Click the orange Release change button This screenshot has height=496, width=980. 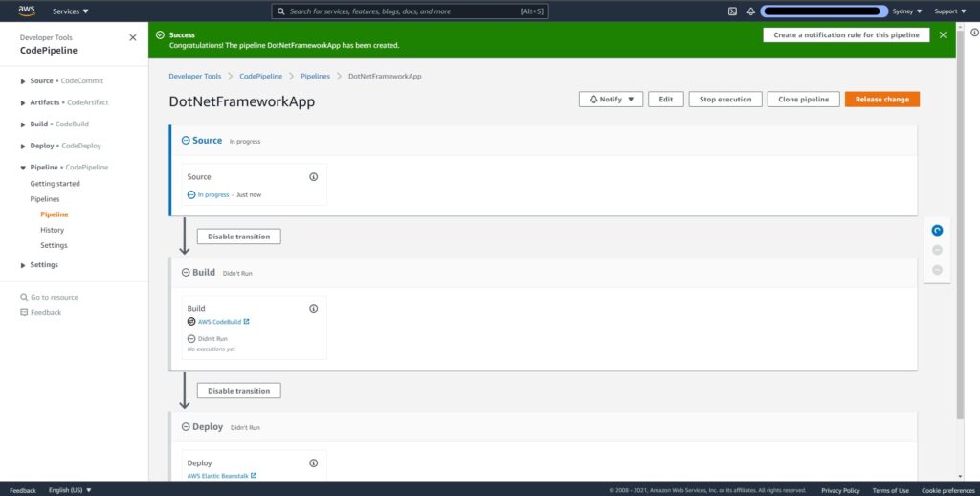click(881, 100)
